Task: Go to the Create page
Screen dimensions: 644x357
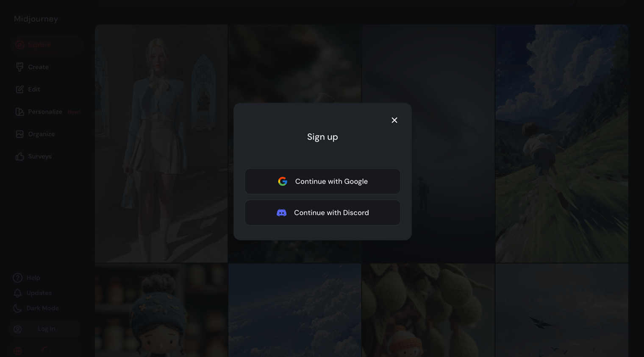Action: (38, 67)
